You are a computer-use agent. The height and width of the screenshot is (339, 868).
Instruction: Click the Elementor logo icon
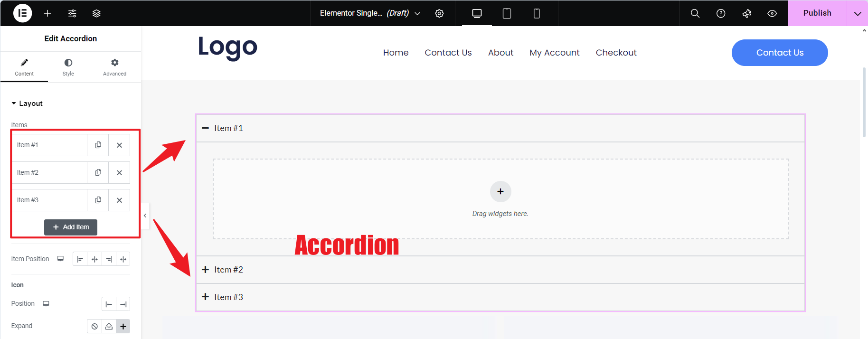[x=22, y=13]
